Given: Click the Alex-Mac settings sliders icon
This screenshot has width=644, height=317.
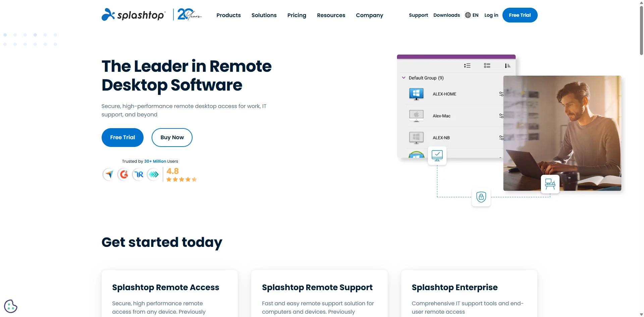Looking at the screenshot, I should [x=501, y=116].
